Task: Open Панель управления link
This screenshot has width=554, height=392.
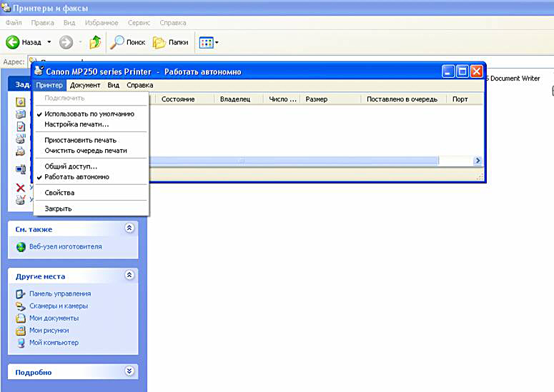Action: 60,293
